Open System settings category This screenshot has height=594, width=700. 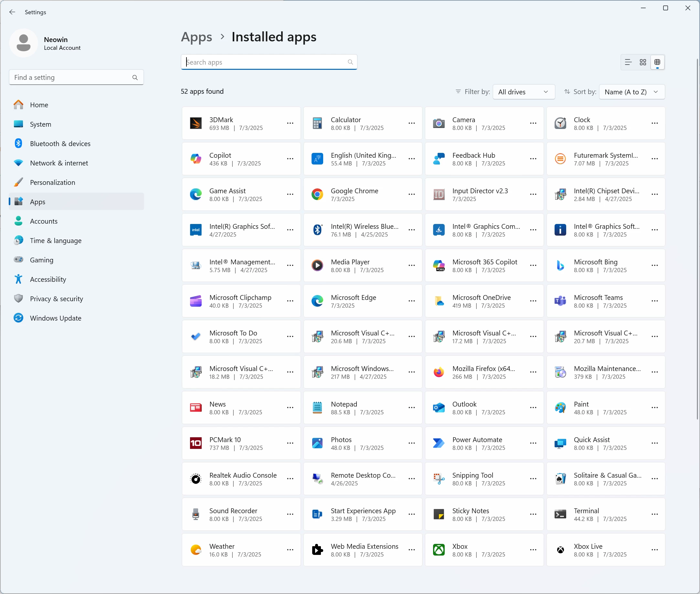[76, 124]
